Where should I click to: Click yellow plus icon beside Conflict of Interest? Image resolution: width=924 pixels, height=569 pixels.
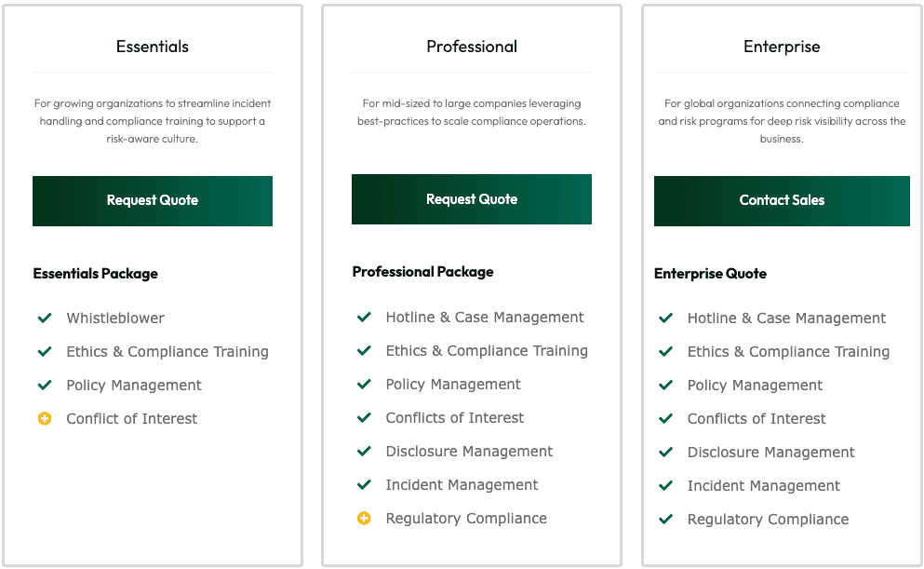click(x=45, y=419)
